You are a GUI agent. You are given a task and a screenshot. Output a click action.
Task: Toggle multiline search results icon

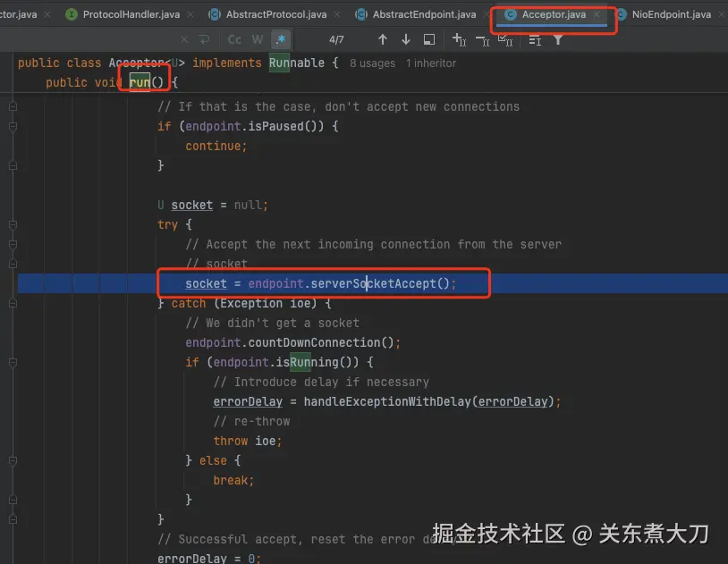pos(535,41)
